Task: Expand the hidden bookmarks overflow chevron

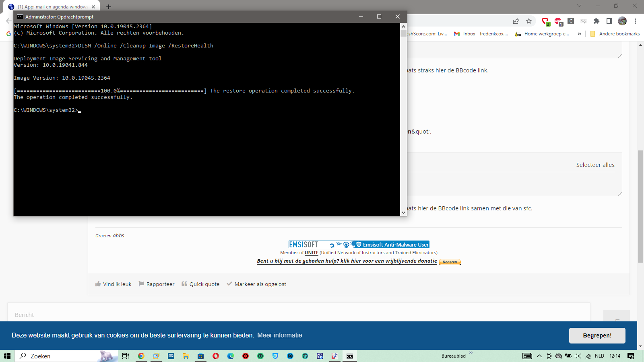Action: [580, 34]
